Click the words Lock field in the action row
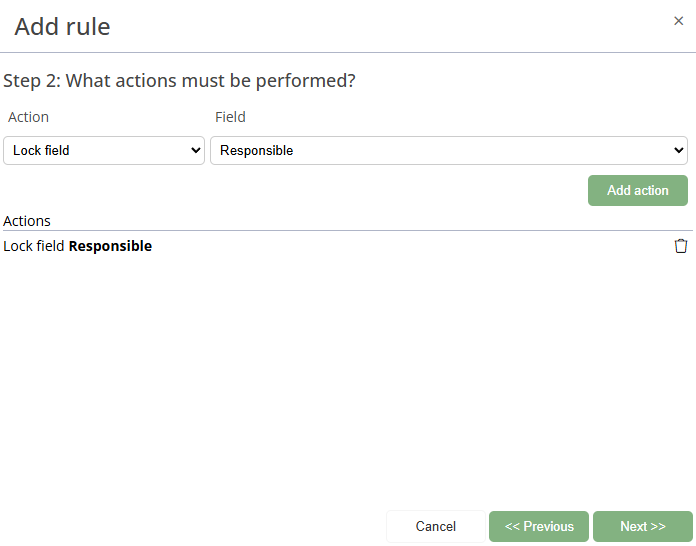Image resolution: width=696 pixels, height=546 pixels. pyautogui.click(x=34, y=246)
